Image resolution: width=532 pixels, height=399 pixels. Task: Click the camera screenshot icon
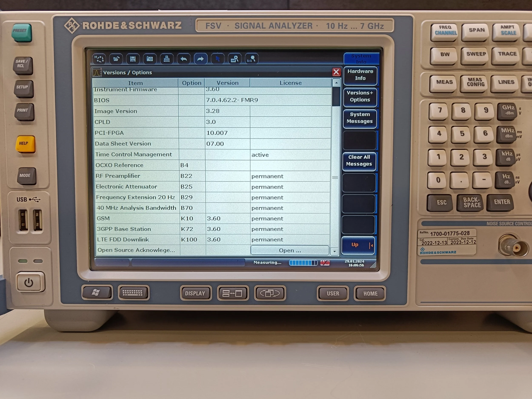[x=150, y=59]
